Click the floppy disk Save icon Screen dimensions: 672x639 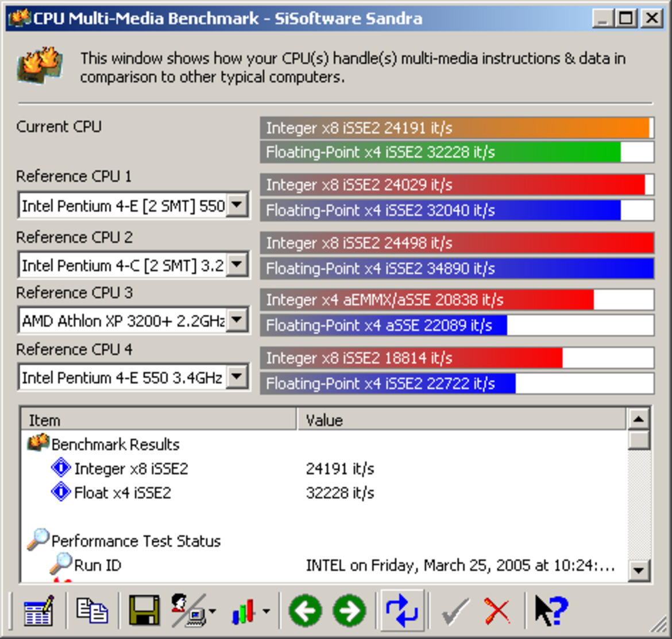click(144, 610)
